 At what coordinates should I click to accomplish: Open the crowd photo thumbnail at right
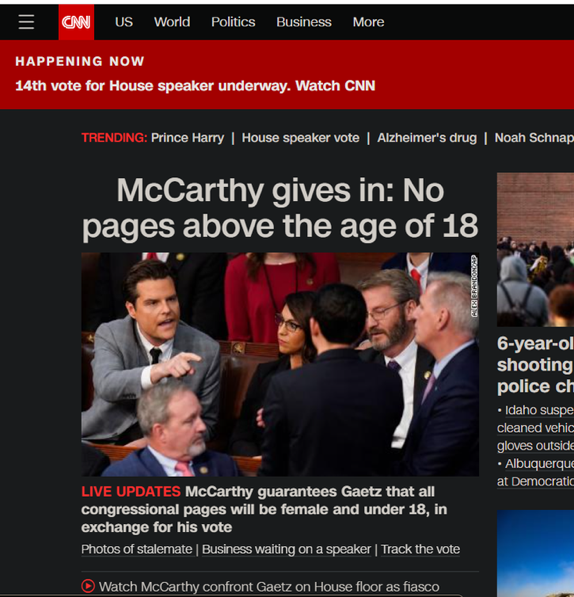pos(536,249)
